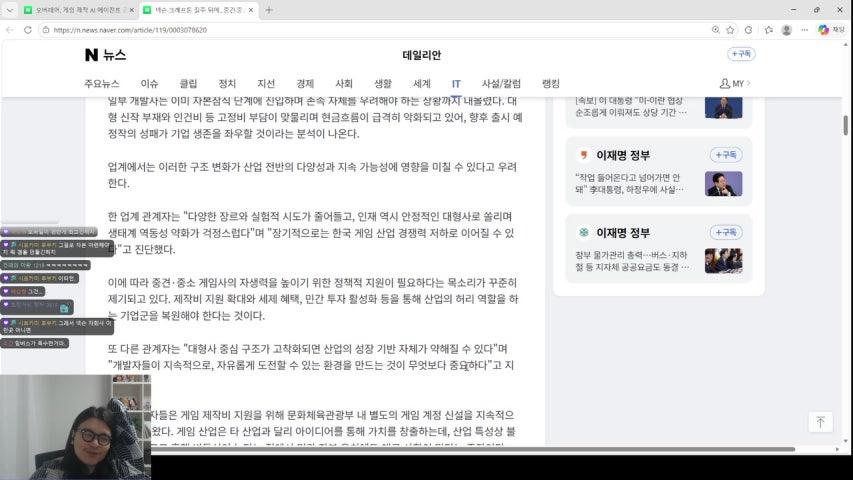Jump to top with the arrow button
Screen dimensions: 853x480
tap(820, 422)
